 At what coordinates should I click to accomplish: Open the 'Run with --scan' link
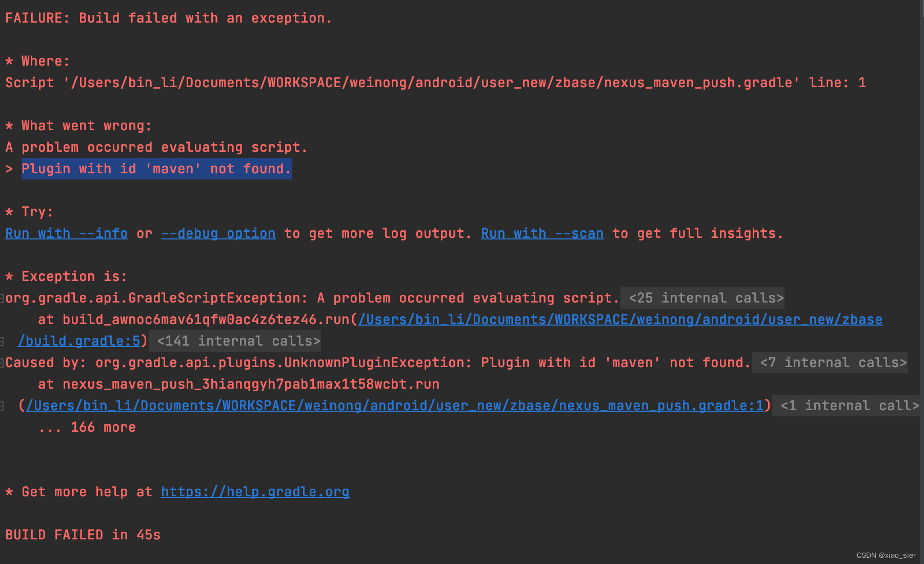(x=541, y=233)
